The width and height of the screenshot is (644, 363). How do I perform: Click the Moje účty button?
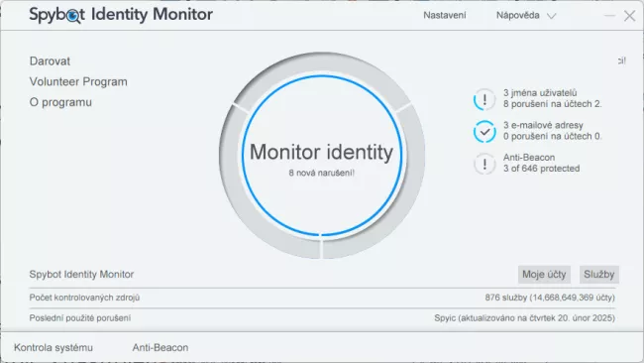(544, 274)
